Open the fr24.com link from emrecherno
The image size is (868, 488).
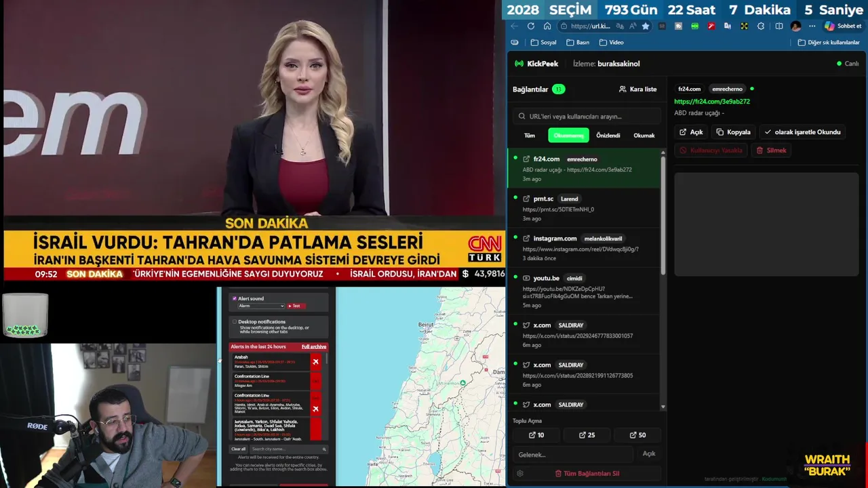584,168
